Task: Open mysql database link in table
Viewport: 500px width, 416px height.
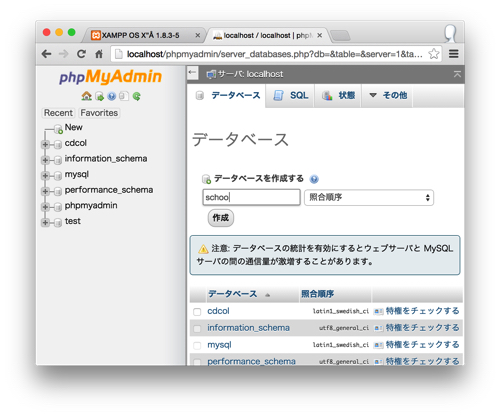Action: [219, 345]
